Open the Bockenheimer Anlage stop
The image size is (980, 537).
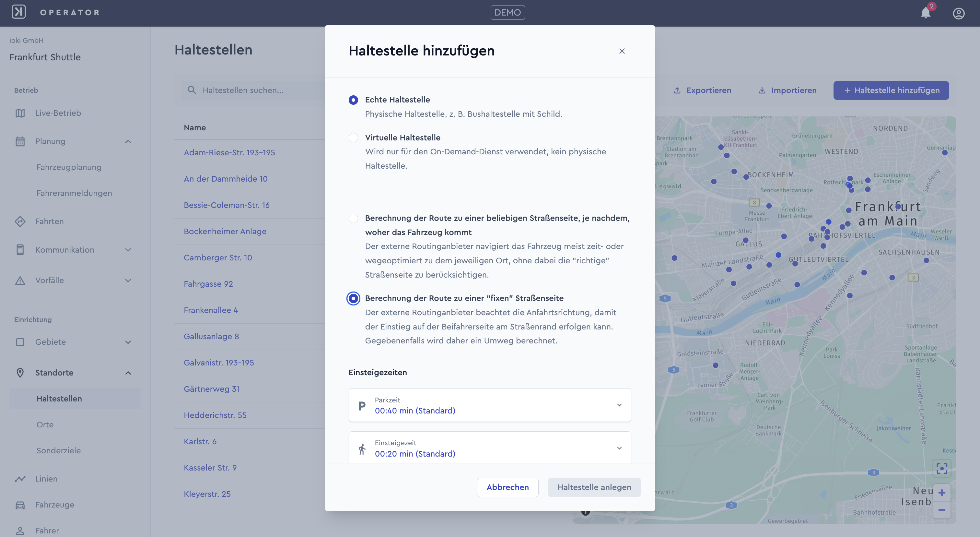[225, 232]
